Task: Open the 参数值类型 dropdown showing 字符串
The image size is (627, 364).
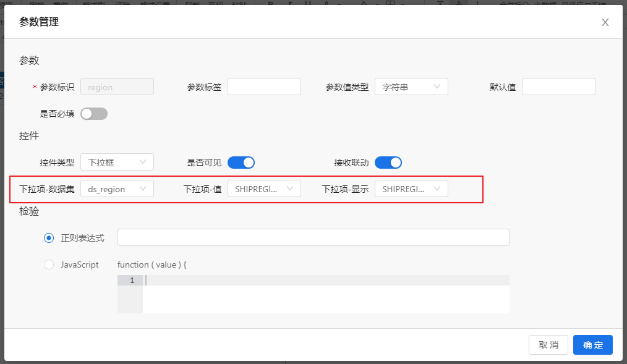Action: (x=411, y=87)
